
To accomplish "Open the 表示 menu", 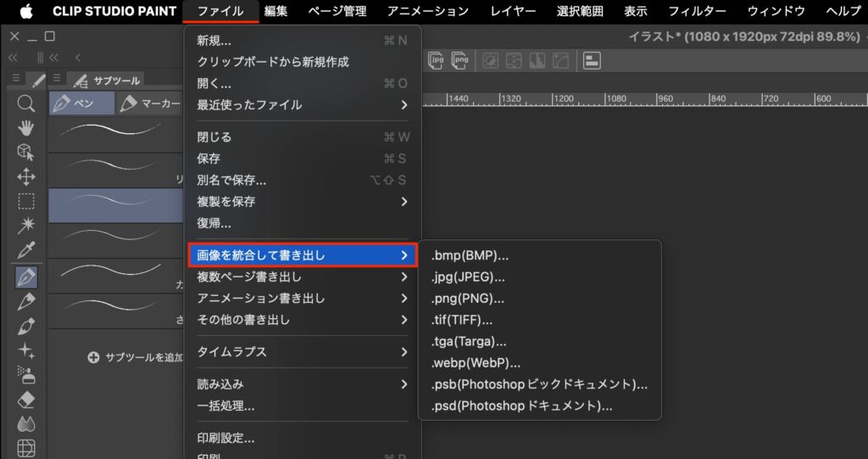I will click(x=636, y=11).
